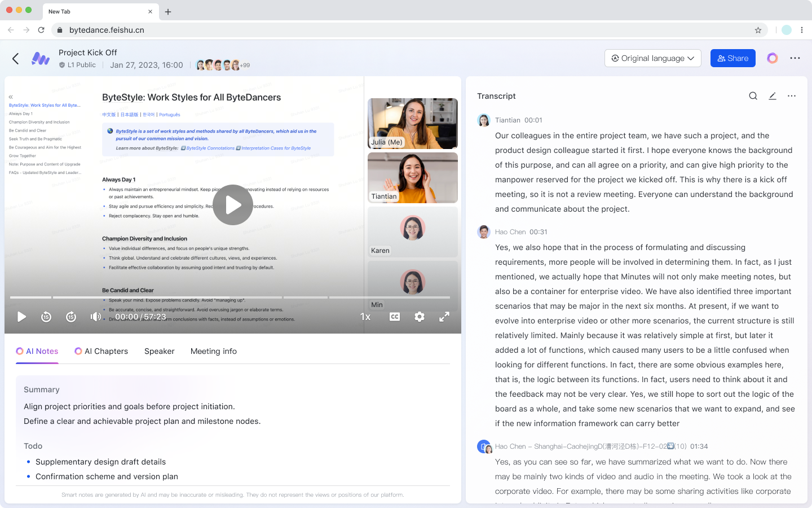Open the 中文版 language link

(109, 115)
